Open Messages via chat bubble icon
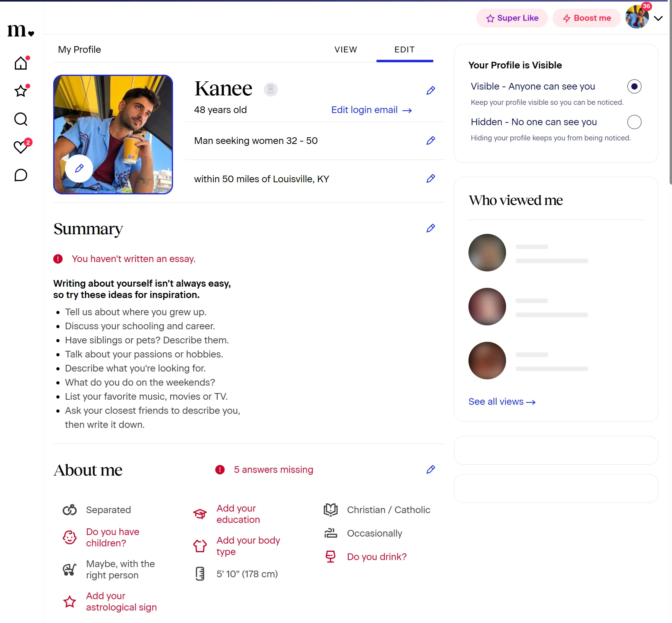Image resolution: width=672 pixels, height=623 pixels. (x=21, y=175)
